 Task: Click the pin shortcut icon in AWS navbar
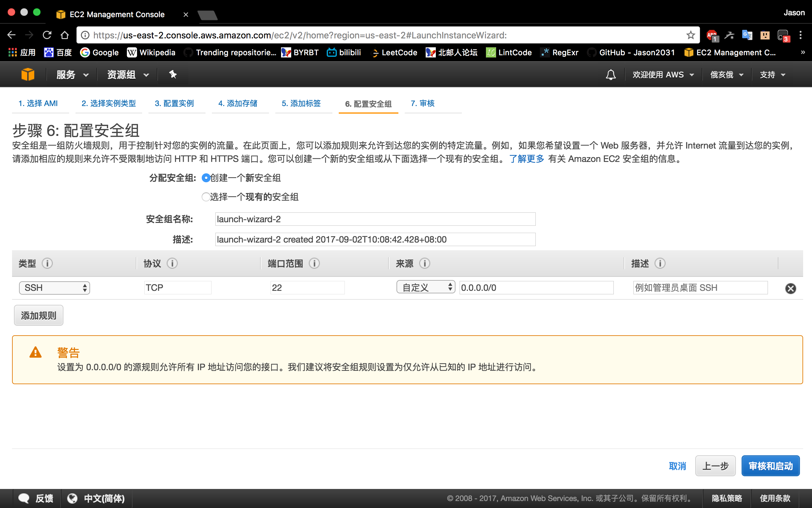173,74
